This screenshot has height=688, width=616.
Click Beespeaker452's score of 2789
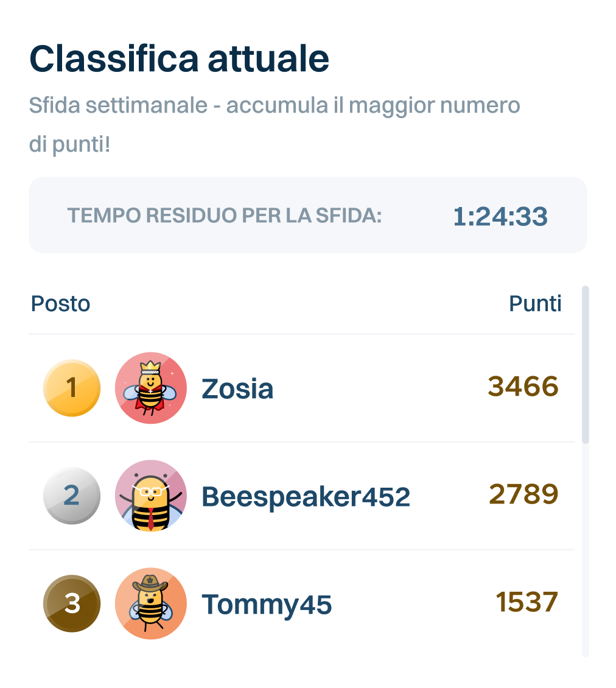point(523,495)
